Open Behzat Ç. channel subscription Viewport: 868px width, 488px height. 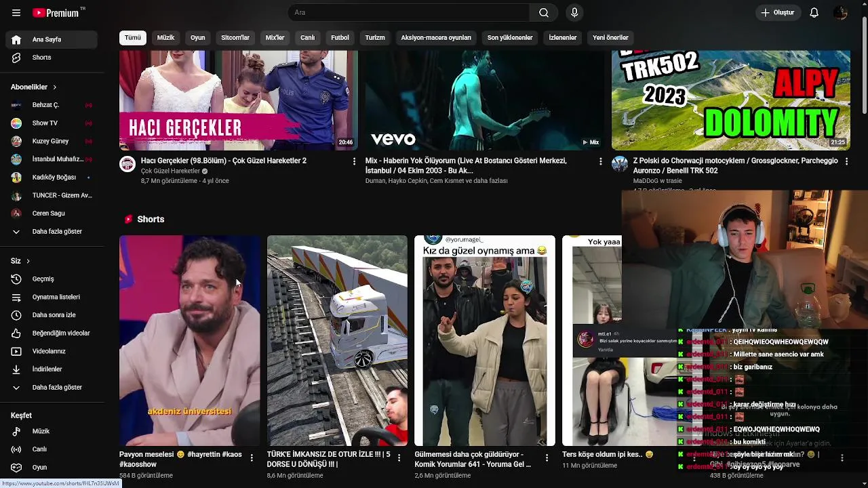pyautogui.click(x=52, y=105)
